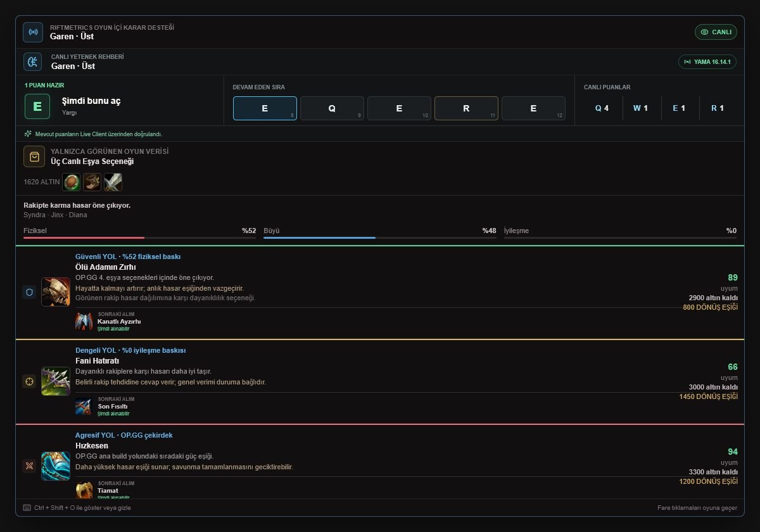Select the Q slot numbered 9
Screen dimensions: 760x532
[332, 108]
